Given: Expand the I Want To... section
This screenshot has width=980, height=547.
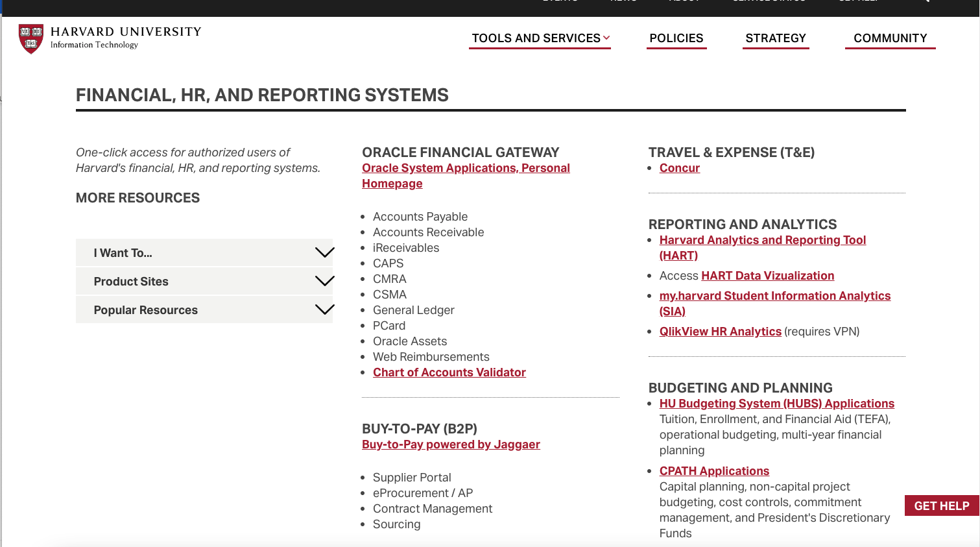Looking at the screenshot, I should point(204,252).
